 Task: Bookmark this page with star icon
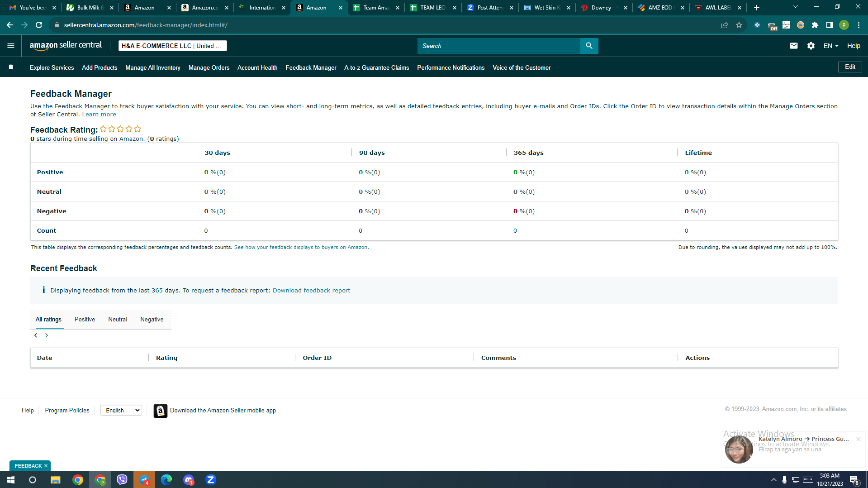click(x=739, y=25)
